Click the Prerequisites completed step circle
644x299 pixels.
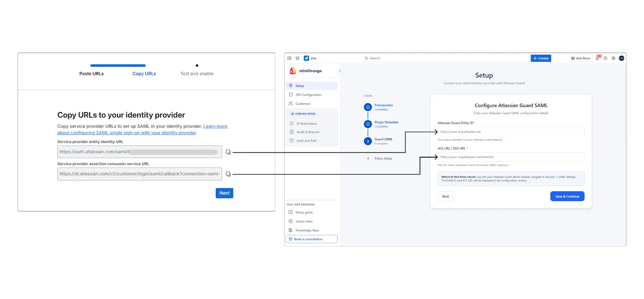pyautogui.click(x=368, y=107)
